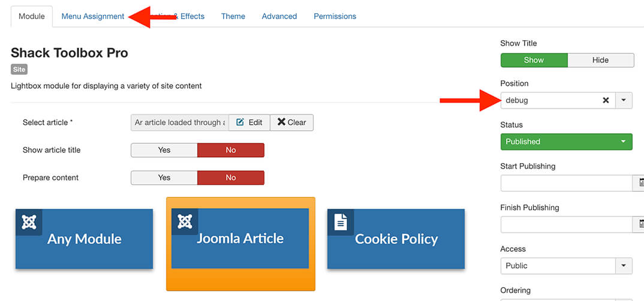Viewport: 644px width, 301px height.
Task: Open the Finish Publishing calendar picker
Action: click(639, 224)
